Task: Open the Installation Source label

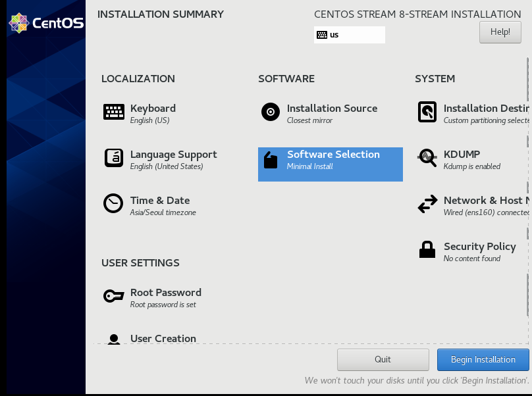Action: [332, 109]
